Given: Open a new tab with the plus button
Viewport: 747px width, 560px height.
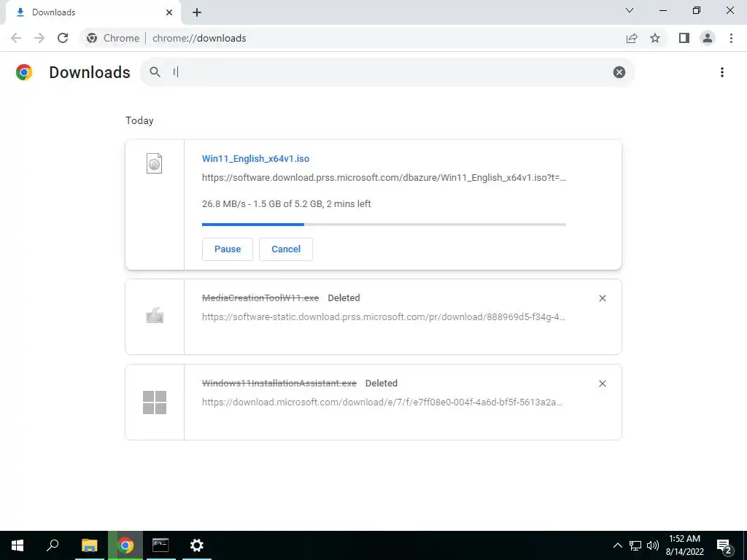Looking at the screenshot, I should (x=197, y=12).
